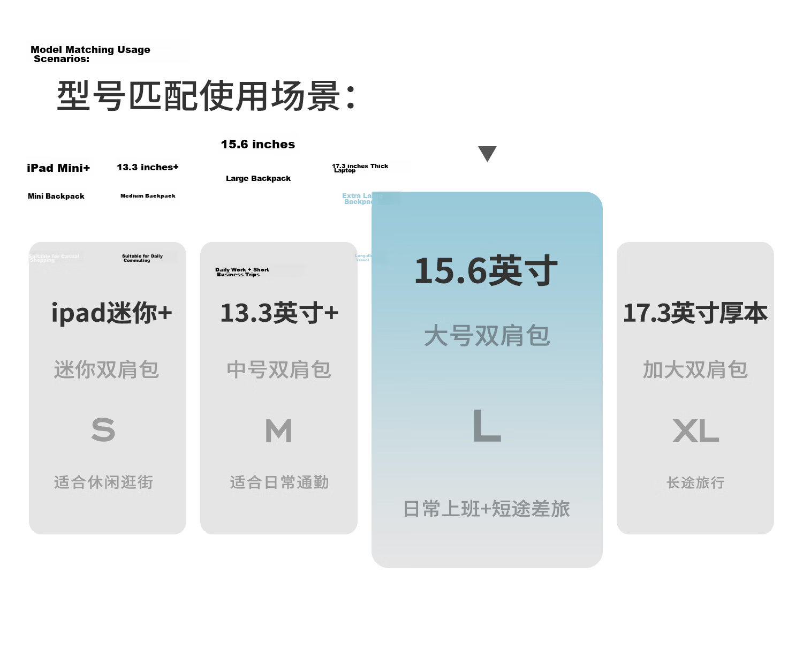
Task: Click the '17.3英寸厚本' title
Action: coord(695,313)
